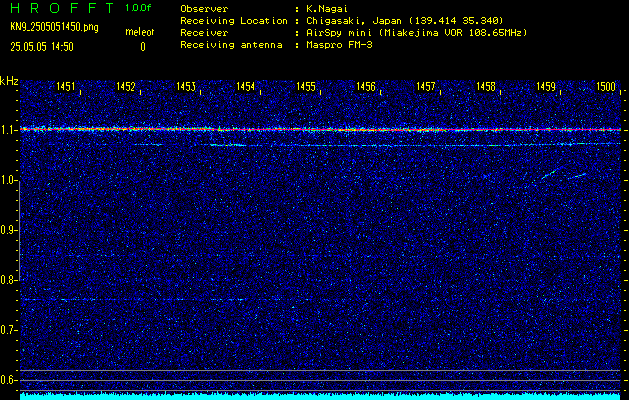
Task: Click the 1.0 kHz axis label
Action: click(x=8, y=180)
